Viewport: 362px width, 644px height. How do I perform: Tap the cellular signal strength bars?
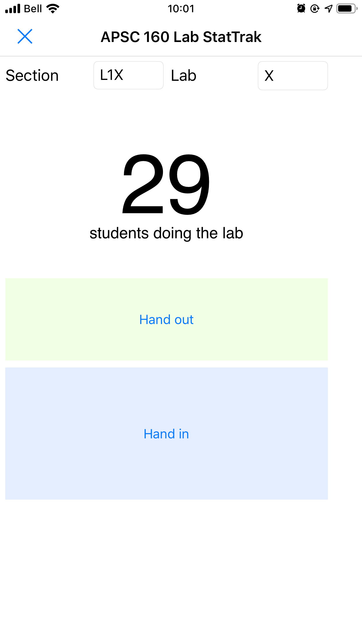pos(13,9)
